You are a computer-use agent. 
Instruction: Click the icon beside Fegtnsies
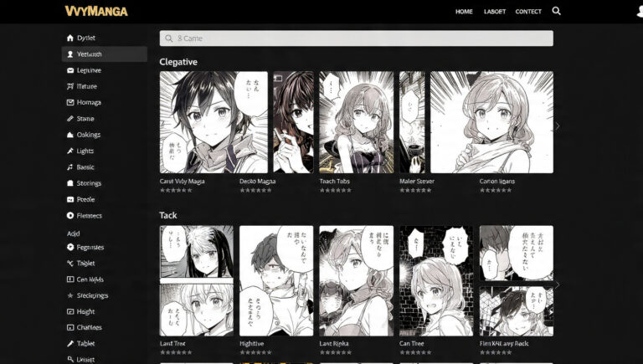click(70, 247)
